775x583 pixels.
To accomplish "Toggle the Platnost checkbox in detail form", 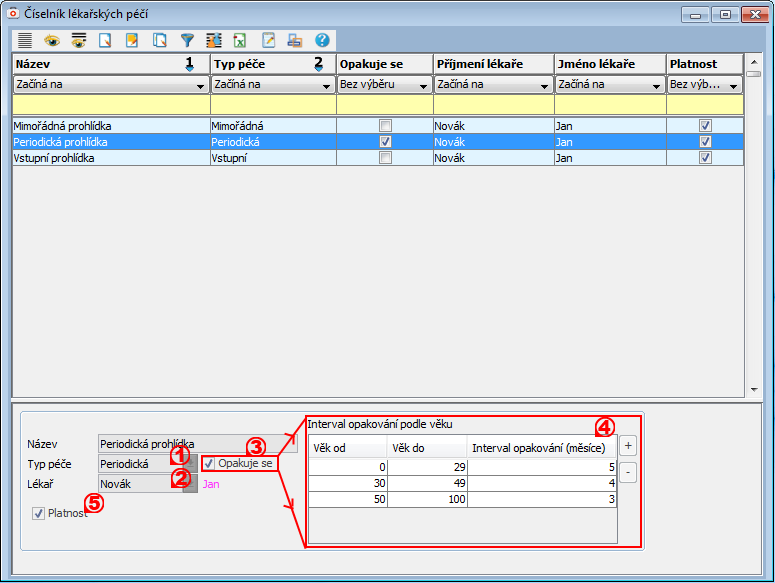I will click(39, 513).
